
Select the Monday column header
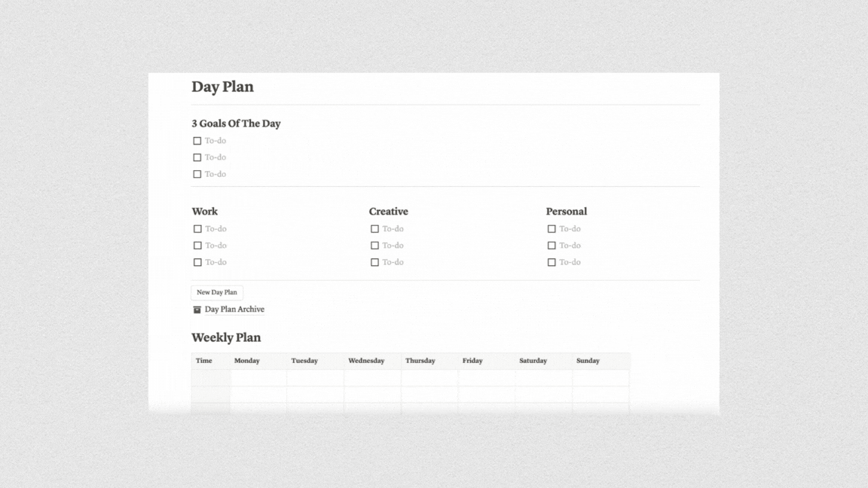click(258, 361)
